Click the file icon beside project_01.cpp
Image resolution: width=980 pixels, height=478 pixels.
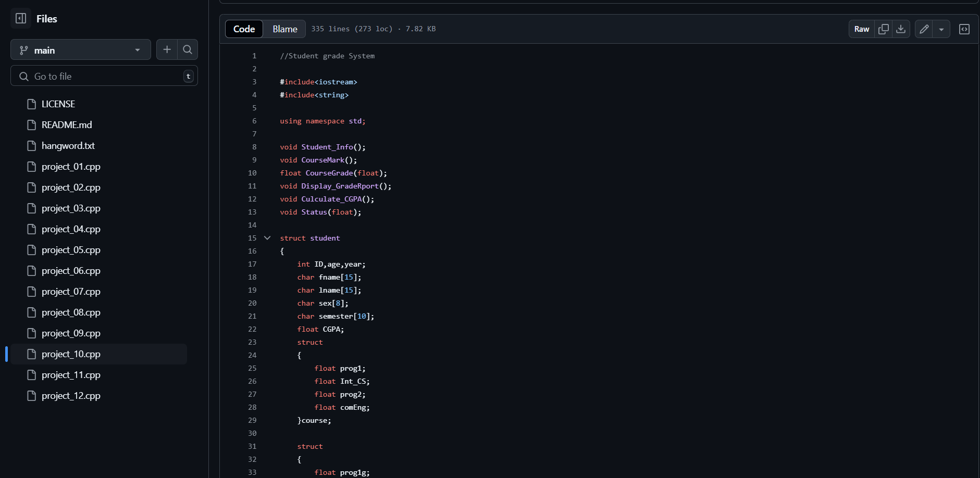(31, 167)
